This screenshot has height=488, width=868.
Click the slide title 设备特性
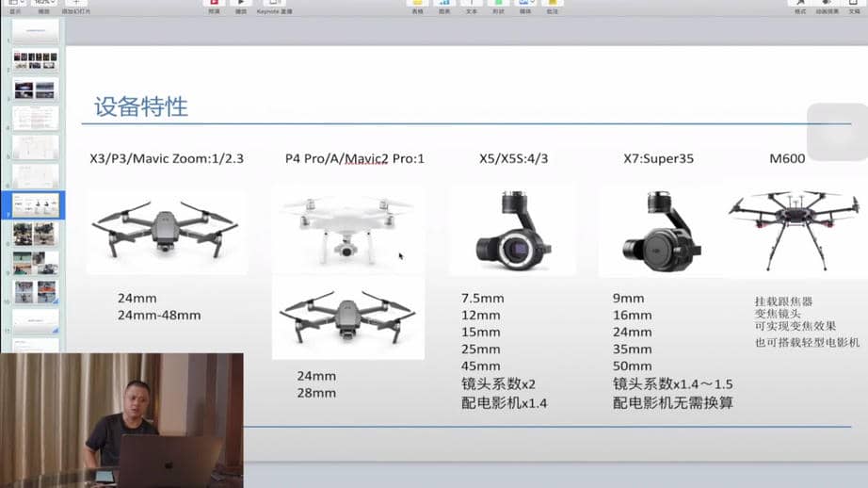(141, 106)
